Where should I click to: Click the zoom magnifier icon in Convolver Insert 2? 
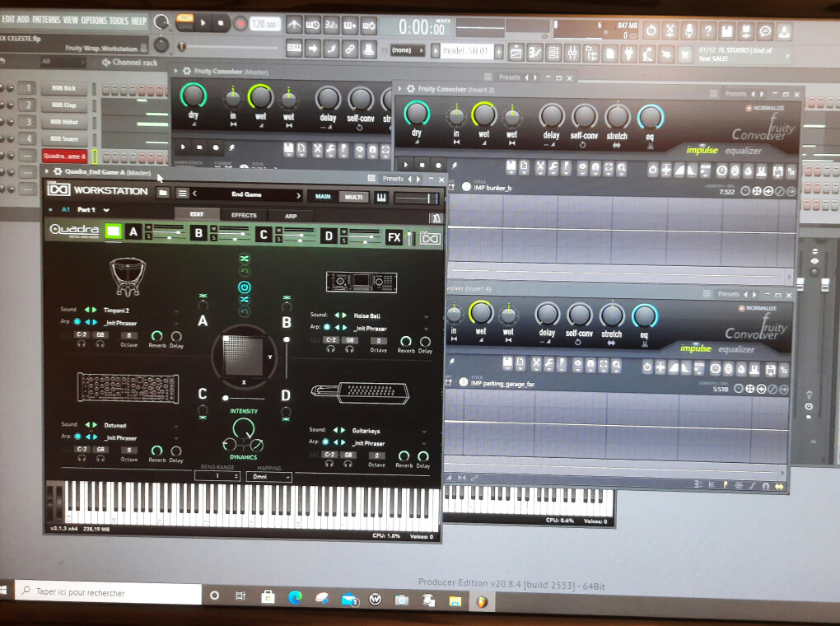[622, 170]
